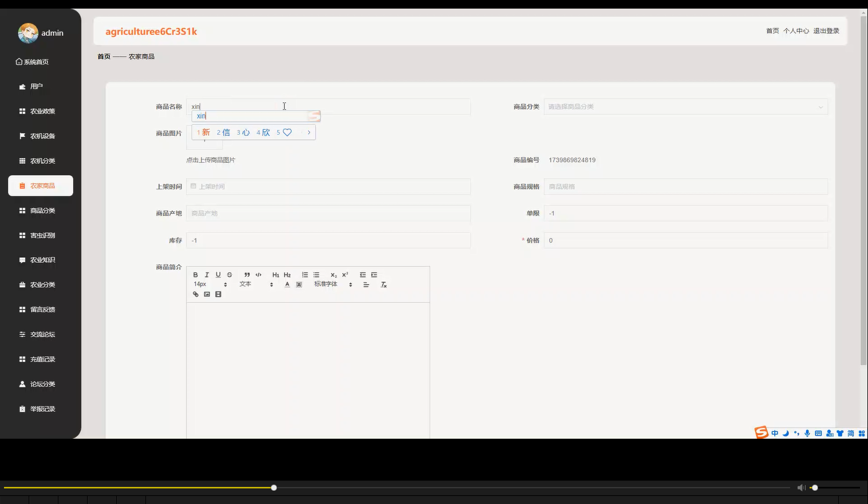Click 首页 in the breadcrumb
Viewport: 868px width, 504px height.
coord(104,56)
